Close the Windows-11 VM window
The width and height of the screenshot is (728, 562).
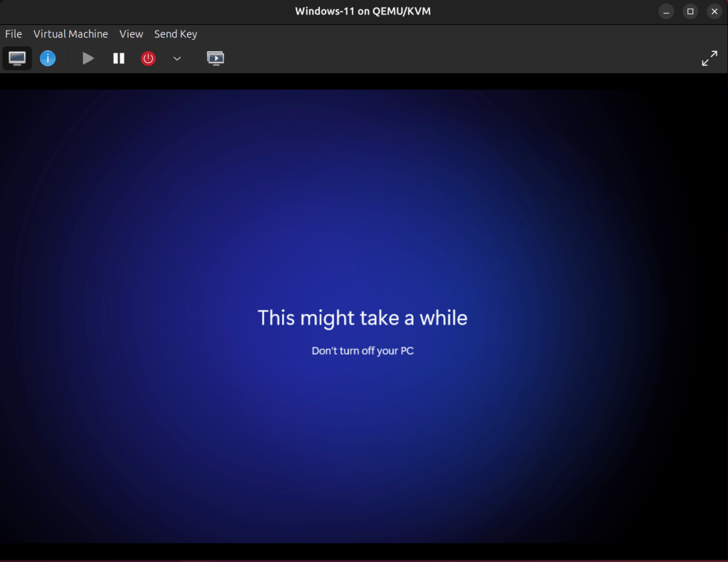click(x=714, y=11)
